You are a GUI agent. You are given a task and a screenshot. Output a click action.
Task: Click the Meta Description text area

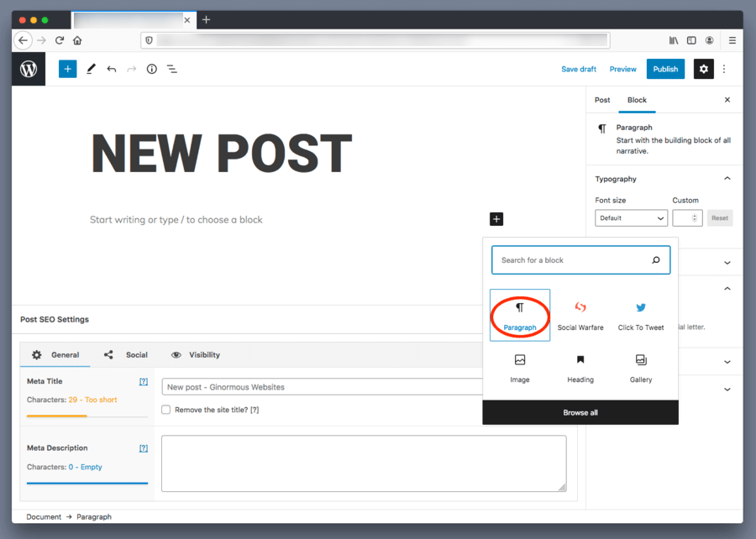(364, 463)
